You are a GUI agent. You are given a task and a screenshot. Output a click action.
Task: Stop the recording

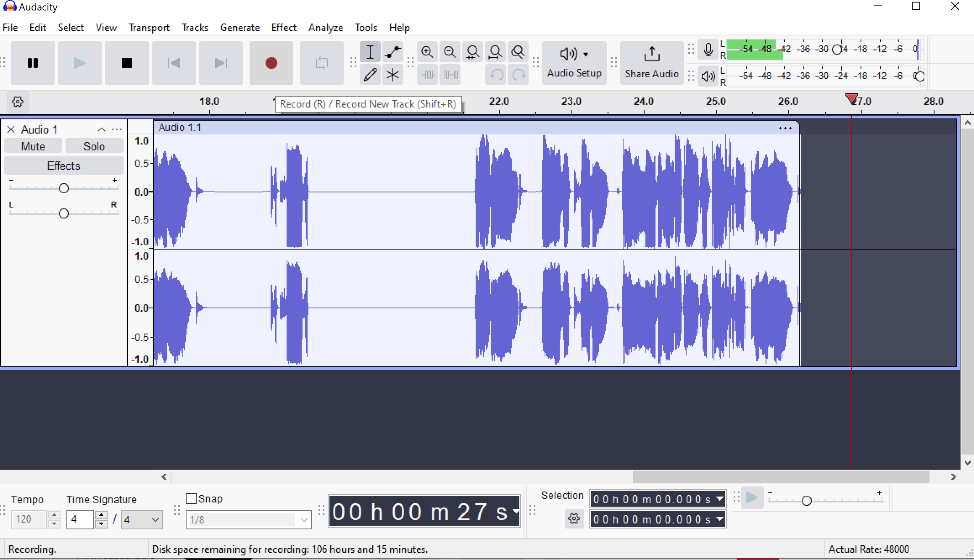pos(126,63)
